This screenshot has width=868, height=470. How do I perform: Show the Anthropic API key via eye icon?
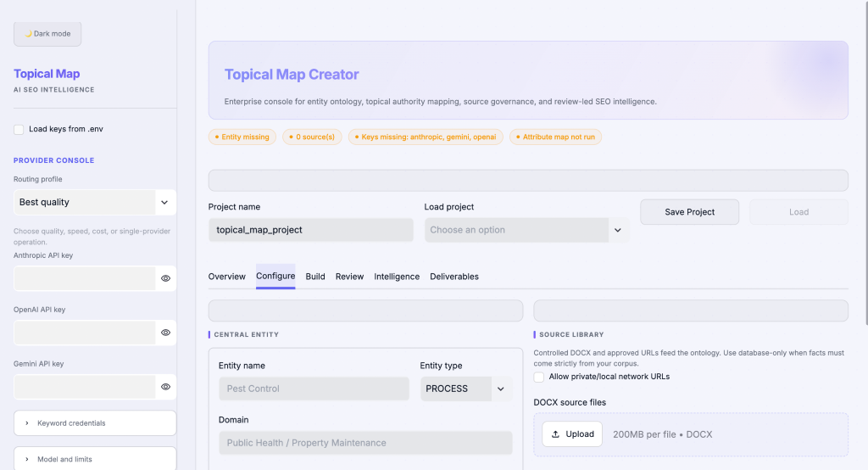tap(165, 278)
